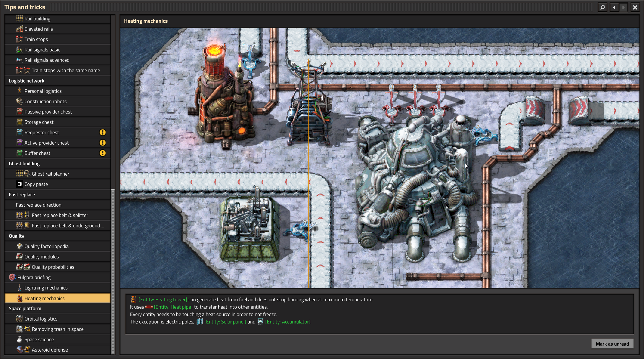Close the Tips and tricks window

coord(635,7)
